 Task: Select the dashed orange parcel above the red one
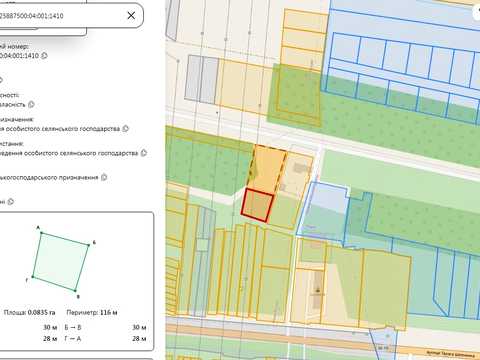(268, 168)
